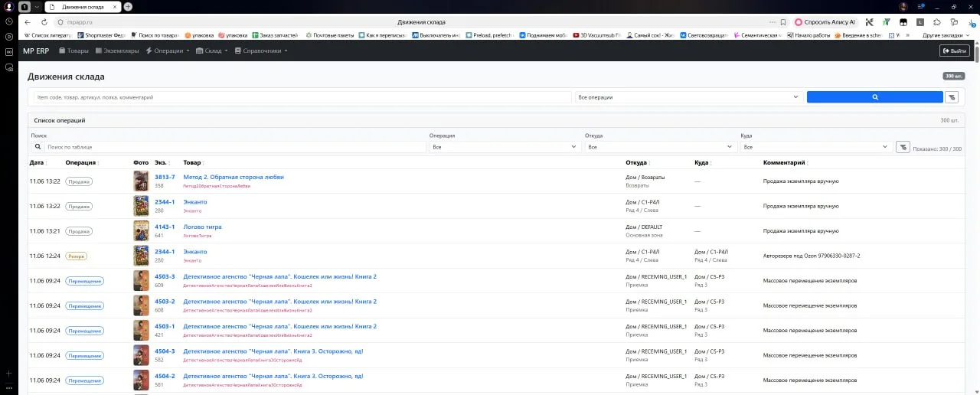Click Спросить Алису AI button
980x395 pixels.
[824, 22]
